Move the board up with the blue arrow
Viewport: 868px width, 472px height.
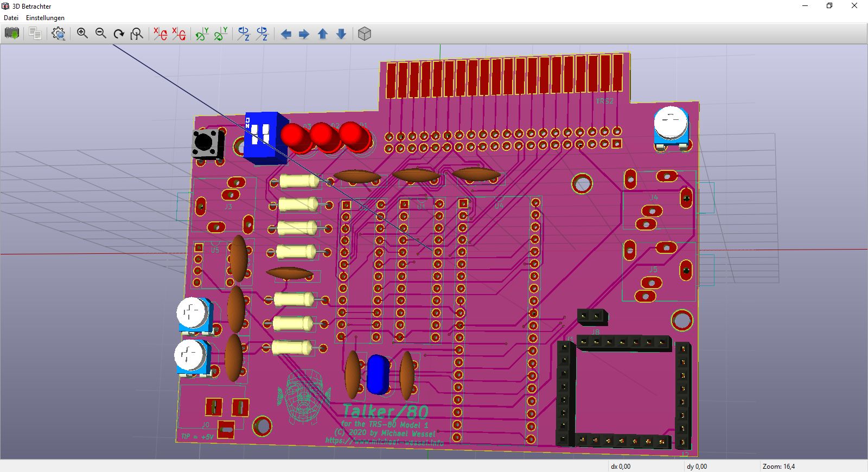323,34
